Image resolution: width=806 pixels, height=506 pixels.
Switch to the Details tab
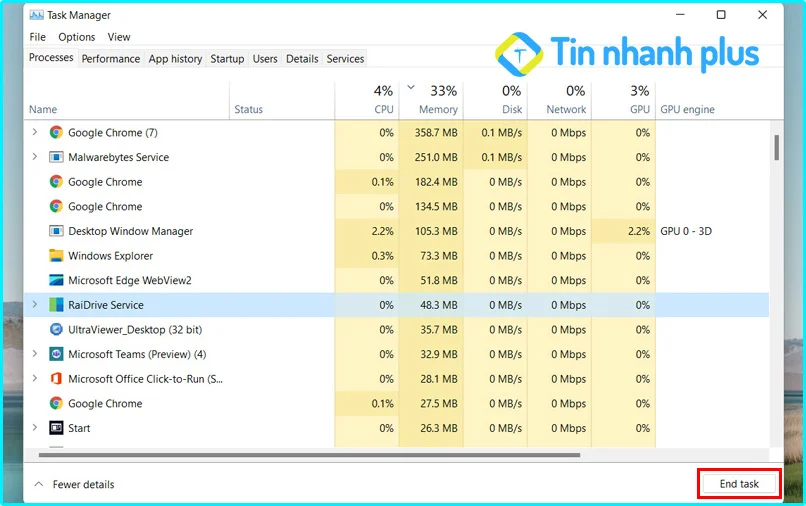pos(302,59)
